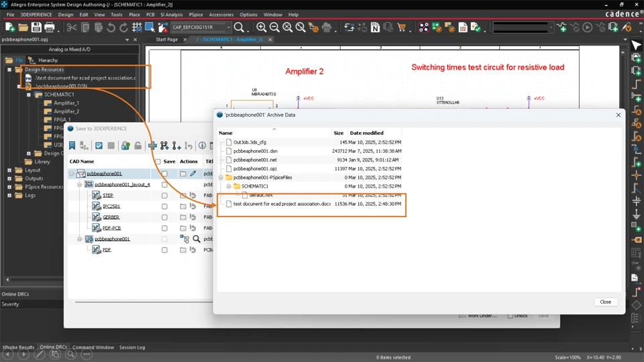Expand the Layout folder in project tree
Image resolution: width=644 pixels, height=362 pixels.
9,170
